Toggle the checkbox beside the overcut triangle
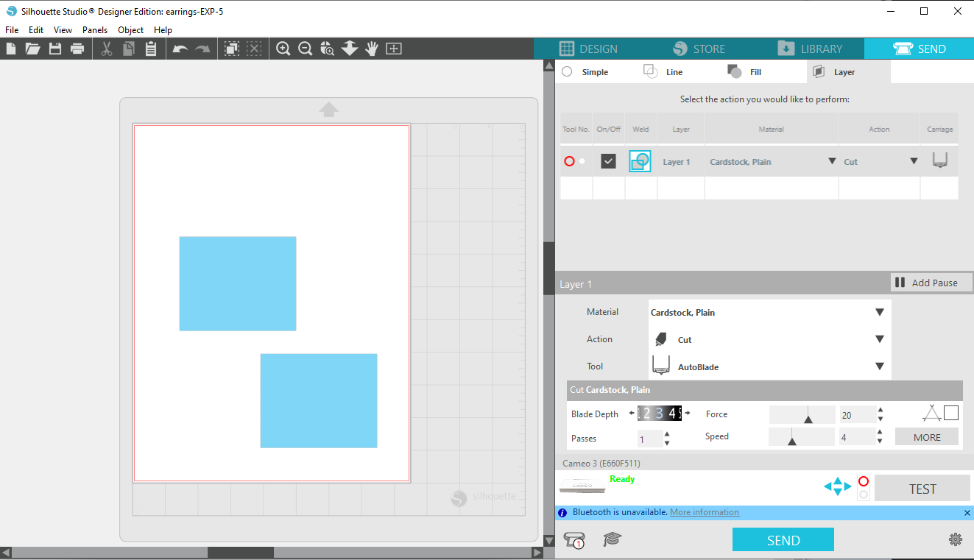The height and width of the screenshot is (560, 974). point(951,413)
